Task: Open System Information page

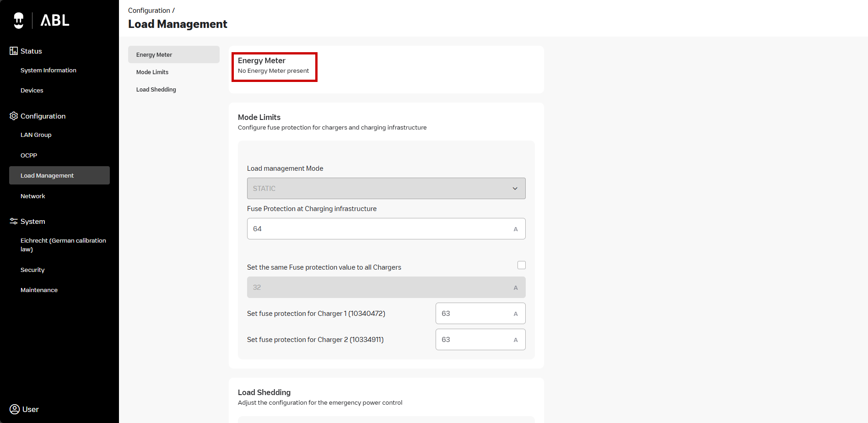Action: pyautogui.click(x=49, y=70)
